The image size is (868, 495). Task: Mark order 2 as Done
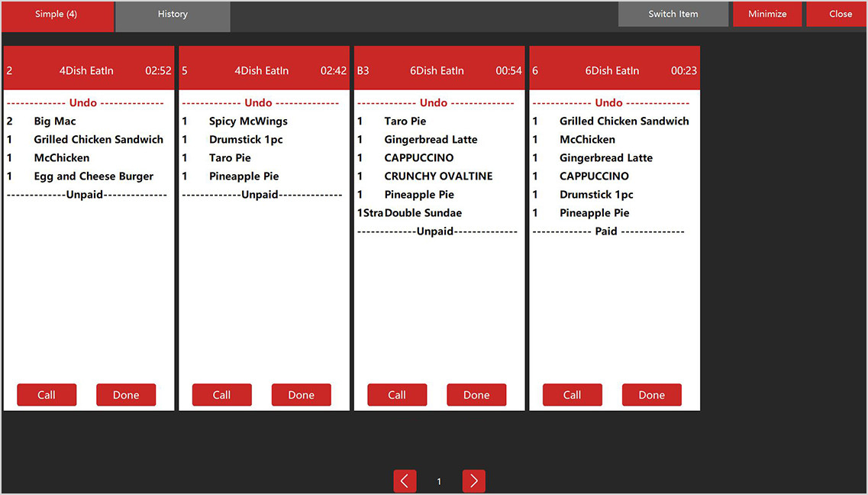(x=126, y=395)
